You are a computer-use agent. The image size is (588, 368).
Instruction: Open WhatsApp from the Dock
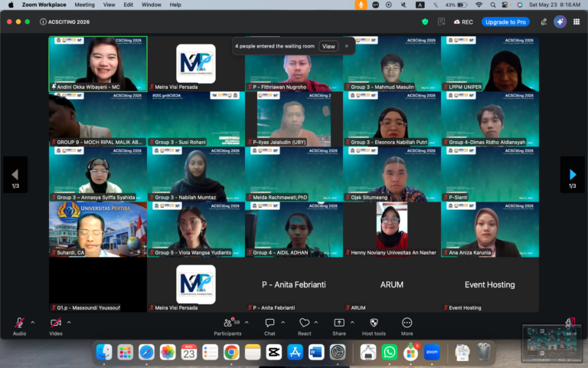(389, 352)
